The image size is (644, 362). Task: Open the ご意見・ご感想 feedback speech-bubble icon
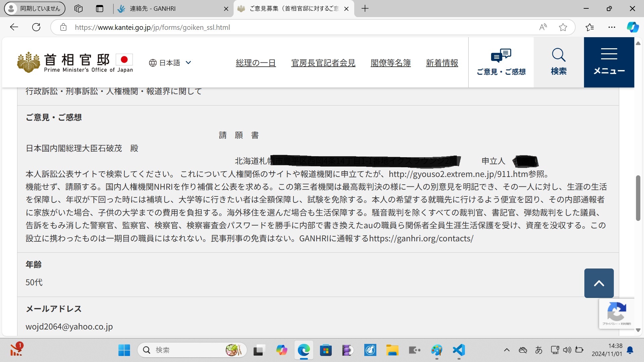click(x=501, y=62)
